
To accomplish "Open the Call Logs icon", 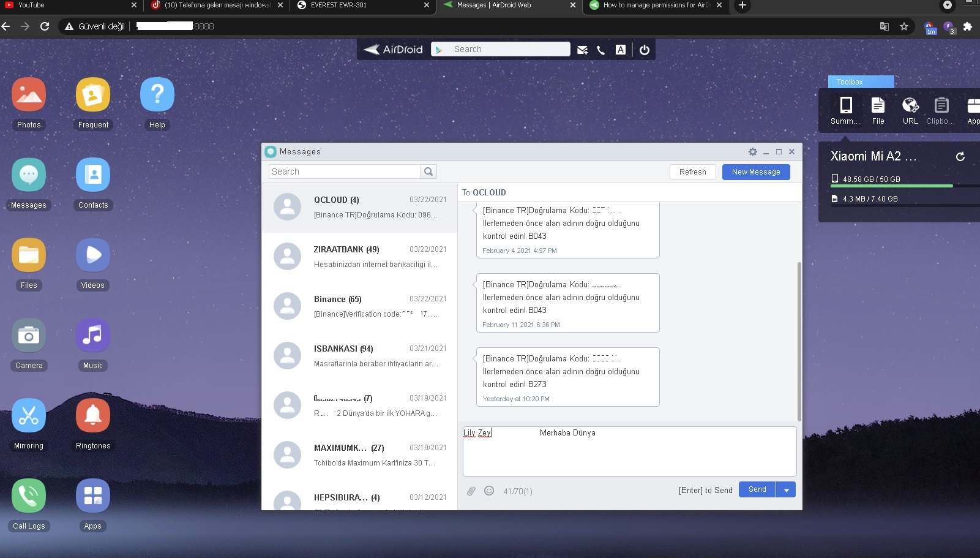I will click(29, 496).
